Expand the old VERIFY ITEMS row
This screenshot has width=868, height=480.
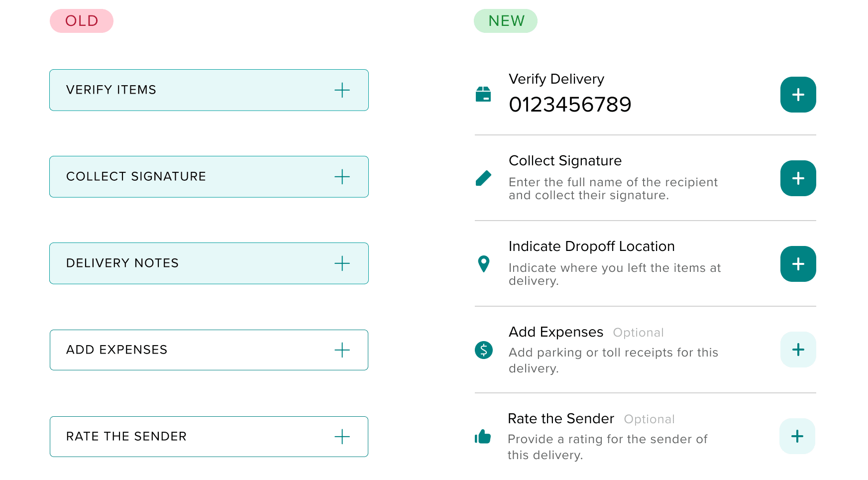pyautogui.click(x=342, y=90)
